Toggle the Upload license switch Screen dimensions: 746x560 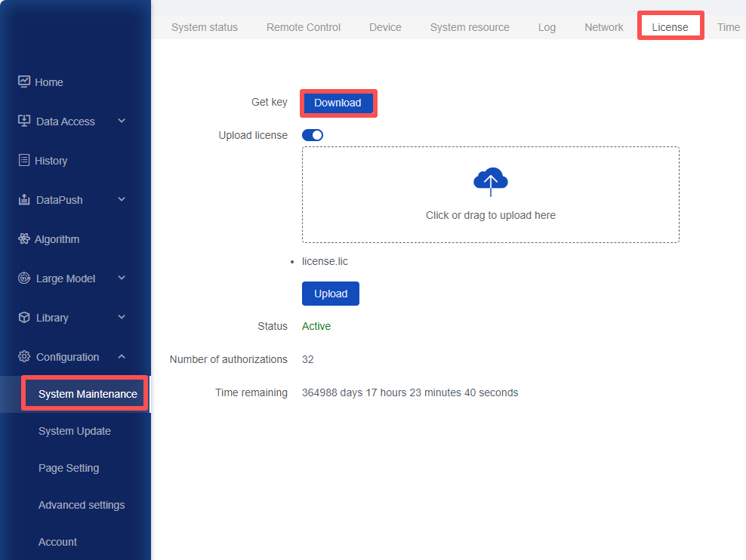coord(313,135)
